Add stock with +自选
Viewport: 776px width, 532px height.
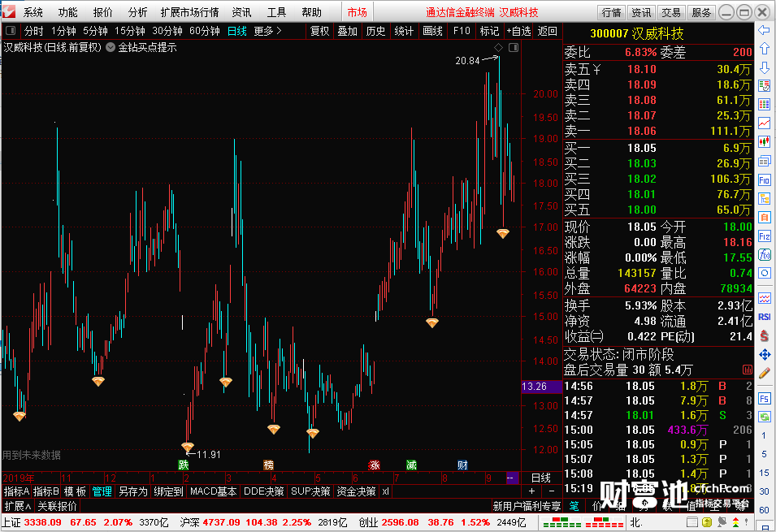point(518,31)
